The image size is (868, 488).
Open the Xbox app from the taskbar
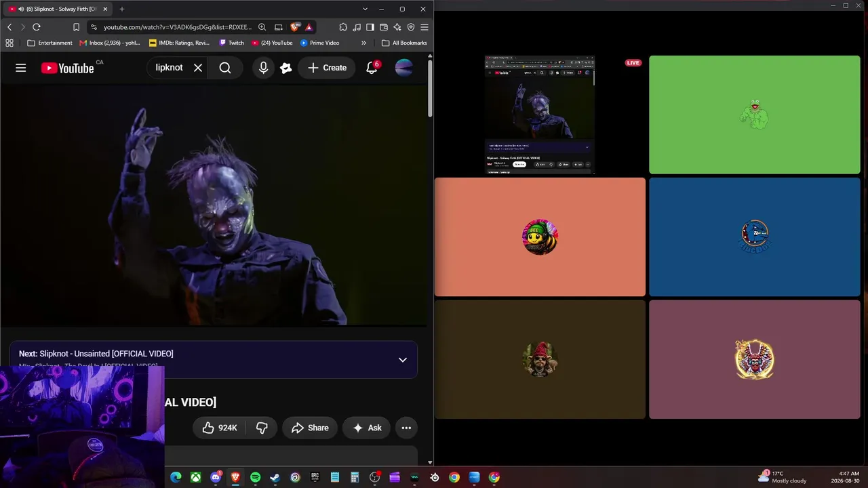[195, 477]
